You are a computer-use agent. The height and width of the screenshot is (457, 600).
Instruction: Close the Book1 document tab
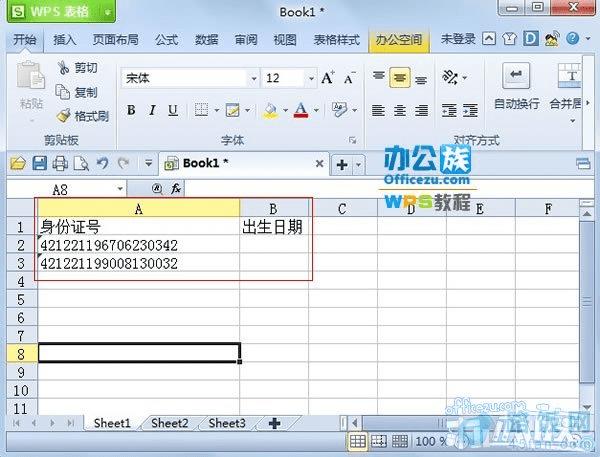point(320,164)
